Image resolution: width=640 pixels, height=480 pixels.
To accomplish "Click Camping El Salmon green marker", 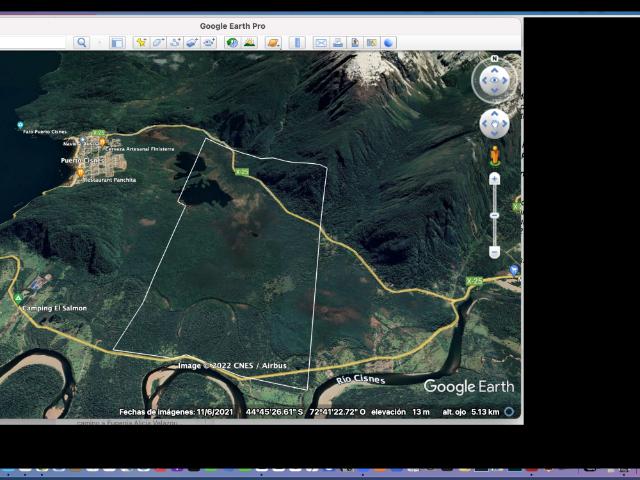I will [x=18, y=299].
